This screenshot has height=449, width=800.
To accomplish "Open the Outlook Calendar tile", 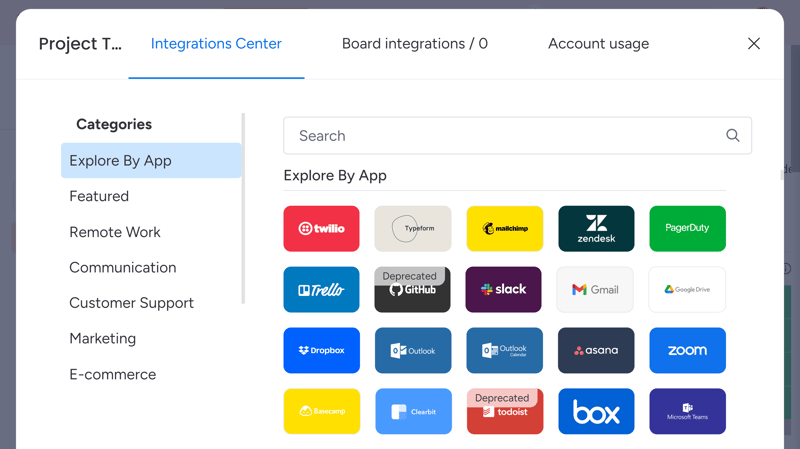I will click(x=505, y=351).
